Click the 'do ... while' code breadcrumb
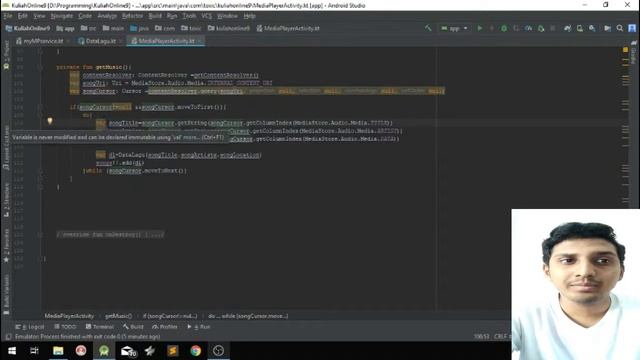 pyautogui.click(x=248, y=316)
